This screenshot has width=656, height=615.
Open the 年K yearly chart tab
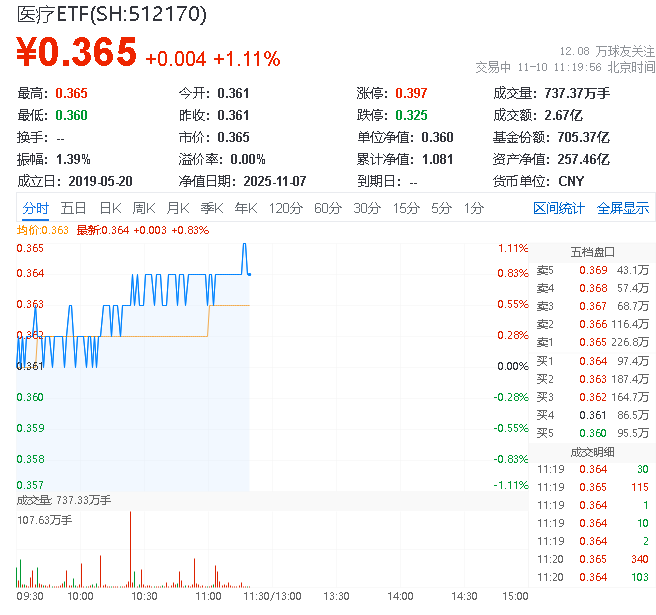coord(245,208)
